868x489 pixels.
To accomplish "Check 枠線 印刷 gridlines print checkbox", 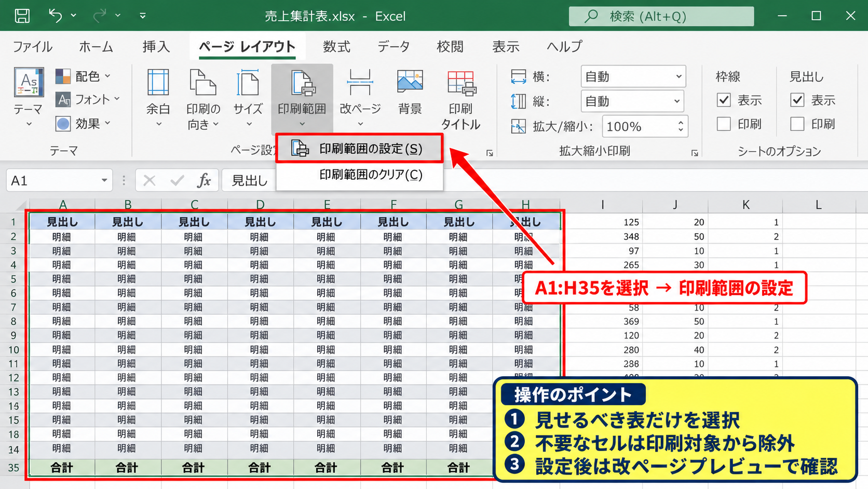I will point(724,124).
